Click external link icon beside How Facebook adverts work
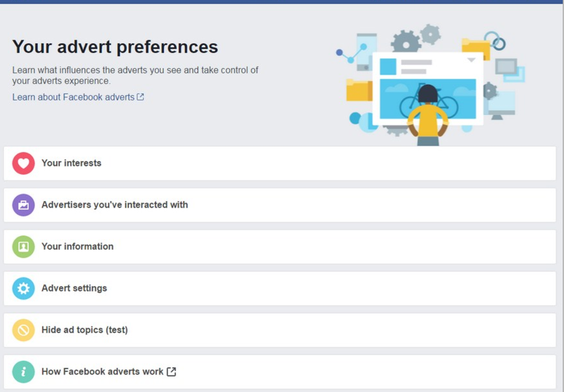Viewport: 565px width, 392px height. pyautogui.click(x=172, y=372)
